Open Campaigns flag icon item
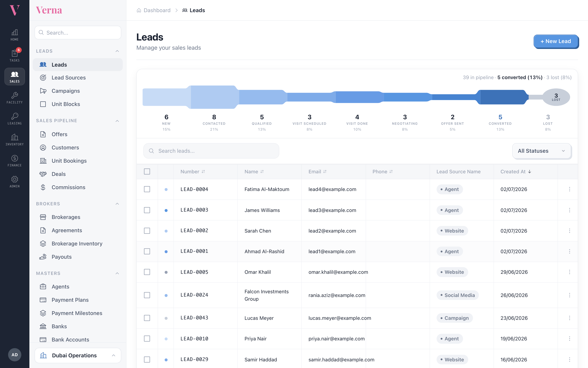Viewport: 588px width, 368px height. [x=78, y=91]
